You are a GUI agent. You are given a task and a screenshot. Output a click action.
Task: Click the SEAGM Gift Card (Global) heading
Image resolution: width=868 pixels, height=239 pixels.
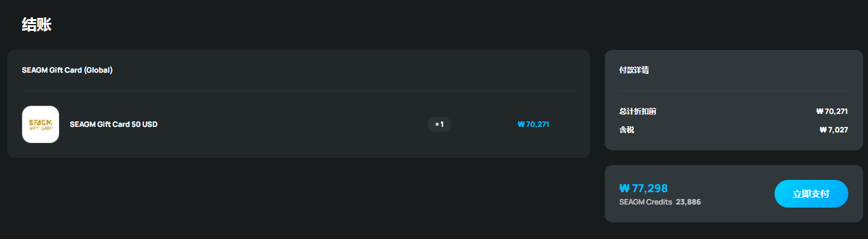67,70
